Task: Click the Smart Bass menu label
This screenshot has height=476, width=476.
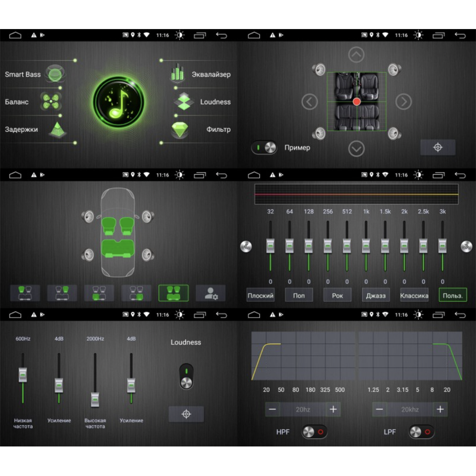Action: tap(23, 74)
